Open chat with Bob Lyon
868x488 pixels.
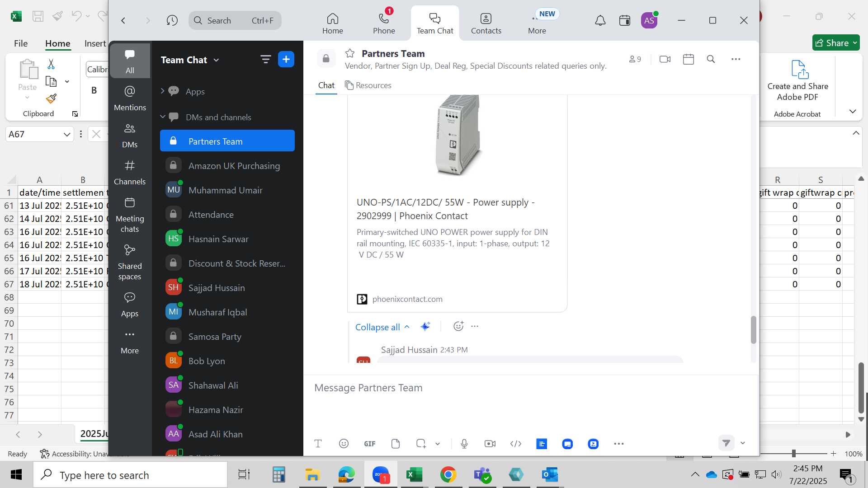tap(227, 361)
